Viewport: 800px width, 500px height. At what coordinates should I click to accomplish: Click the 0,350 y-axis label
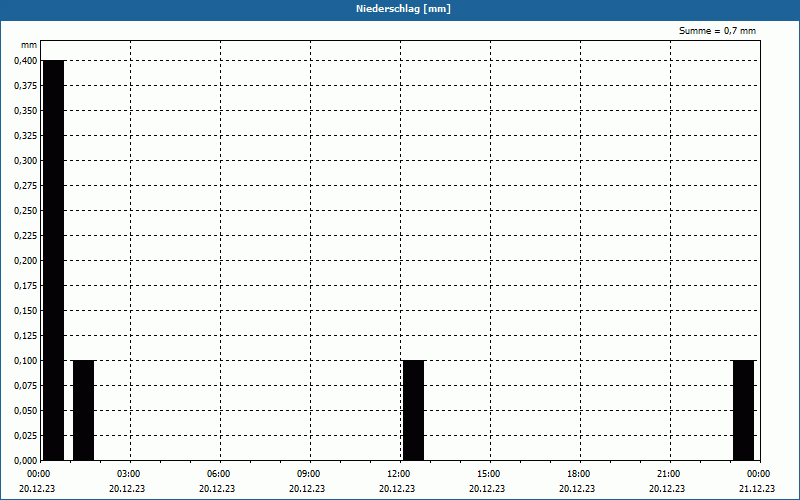pos(26,111)
